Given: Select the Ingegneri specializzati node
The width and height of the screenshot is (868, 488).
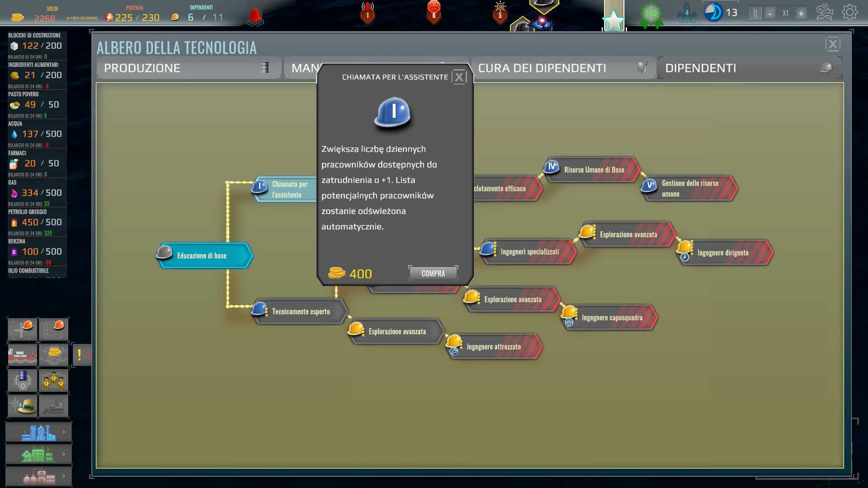Looking at the screenshot, I should point(529,252).
